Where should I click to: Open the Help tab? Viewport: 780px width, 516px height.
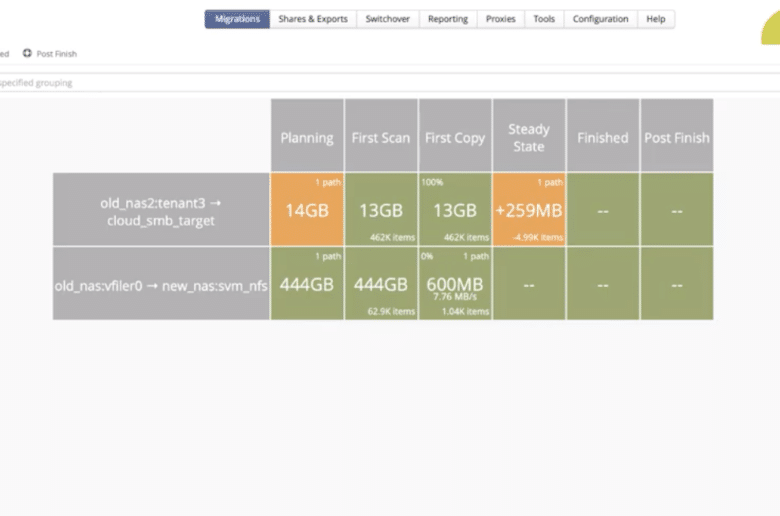tap(656, 19)
